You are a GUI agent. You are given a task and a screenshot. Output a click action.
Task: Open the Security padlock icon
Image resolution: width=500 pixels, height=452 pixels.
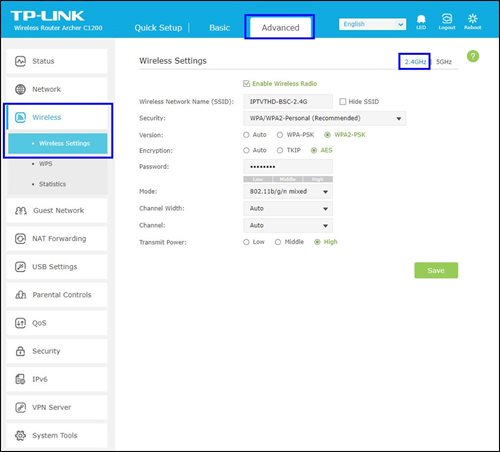click(x=20, y=351)
